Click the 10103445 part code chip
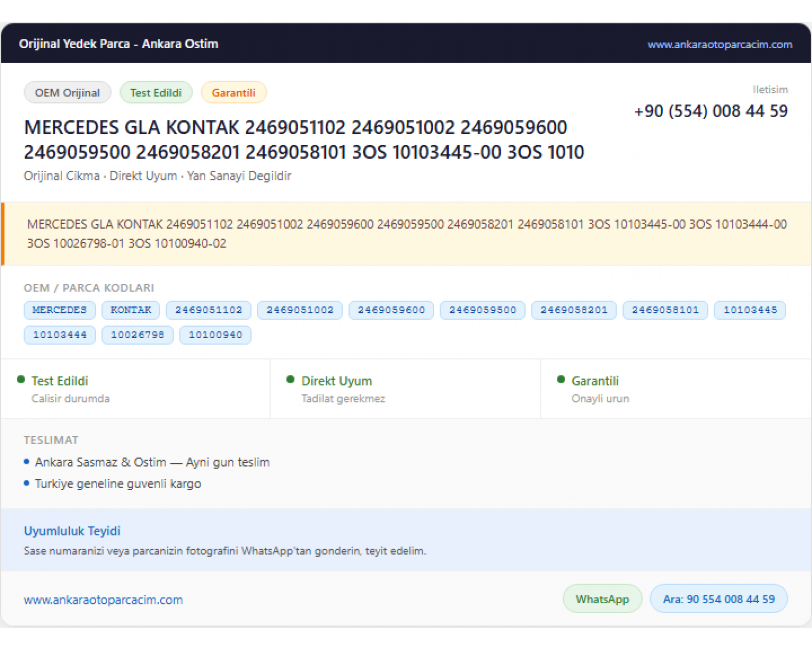Image resolution: width=812 pixels, height=650 pixels. (750, 310)
